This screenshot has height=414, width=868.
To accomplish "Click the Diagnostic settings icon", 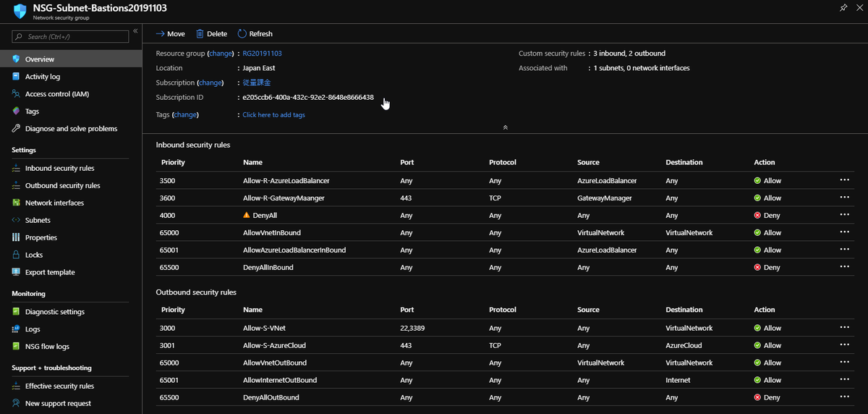I will click(x=17, y=312).
